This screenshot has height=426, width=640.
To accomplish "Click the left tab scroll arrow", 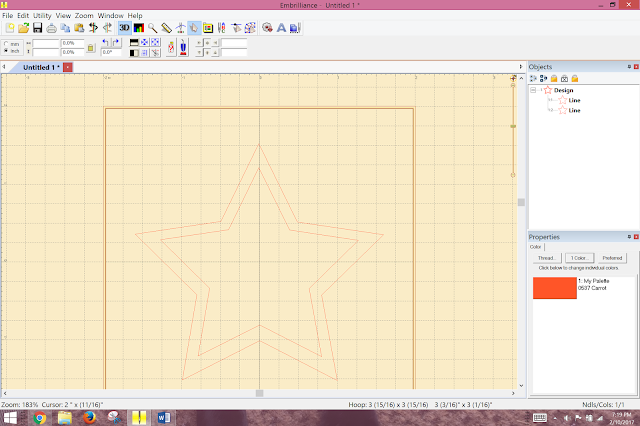I will [x=4, y=67].
